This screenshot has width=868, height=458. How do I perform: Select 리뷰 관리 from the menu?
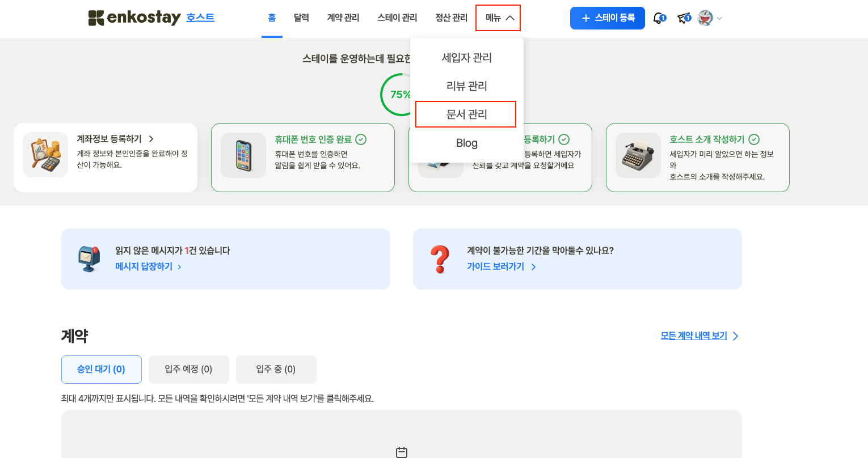(467, 86)
